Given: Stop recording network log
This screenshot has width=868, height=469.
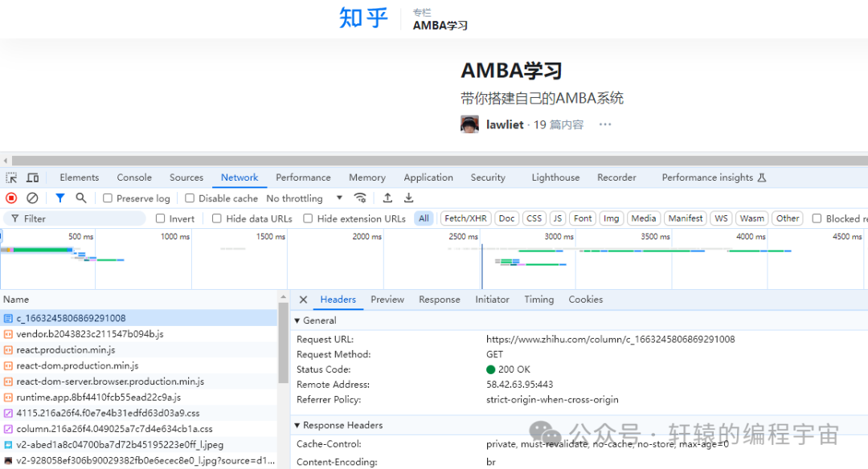Looking at the screenshot, I should pyautogui.click(x=11, y=198).
